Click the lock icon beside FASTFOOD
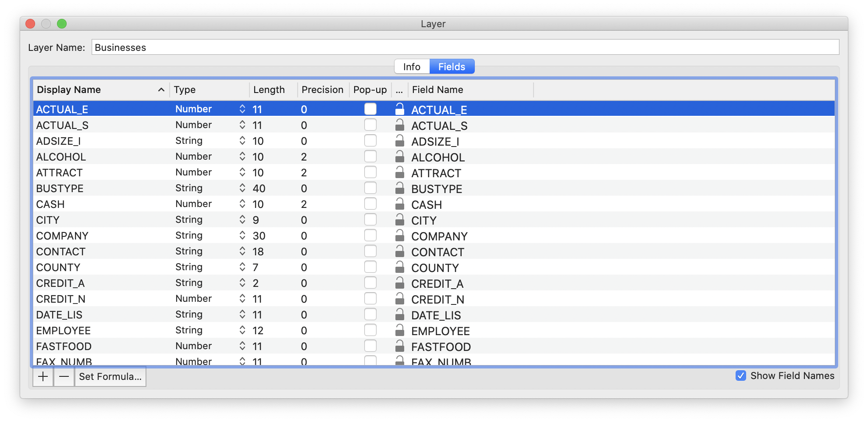This screenshot has height=422, width=868. point(400,346)
